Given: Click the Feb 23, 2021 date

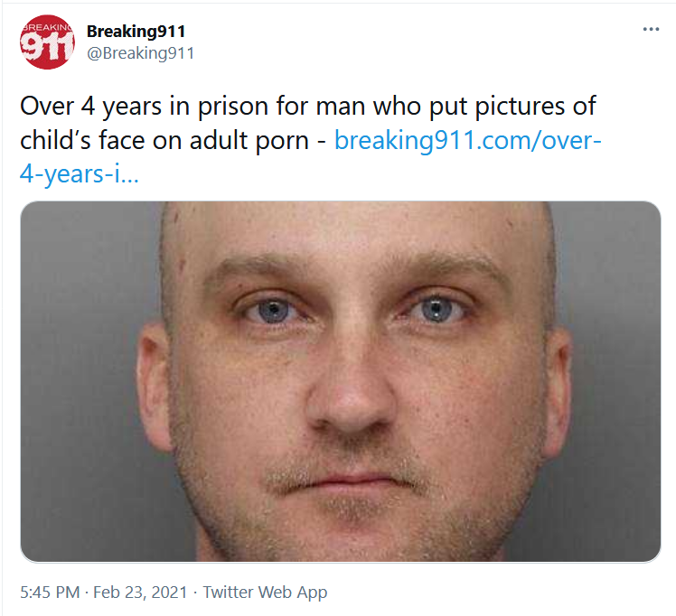Looking at the screenshot, I should tap(140, 593).
